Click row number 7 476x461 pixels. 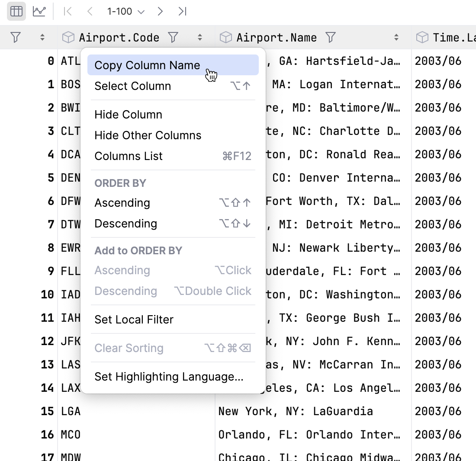click(x=51, y=224)
